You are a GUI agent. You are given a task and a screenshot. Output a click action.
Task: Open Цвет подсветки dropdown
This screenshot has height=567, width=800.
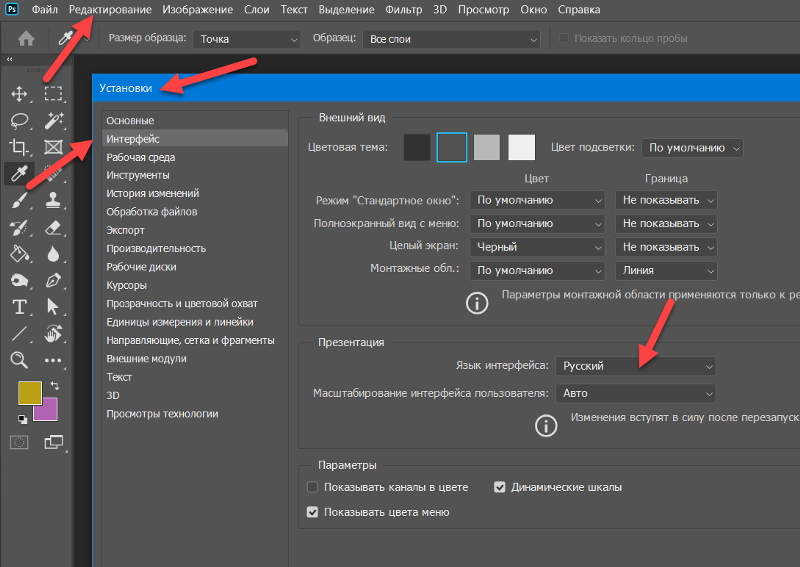point(692,148)
